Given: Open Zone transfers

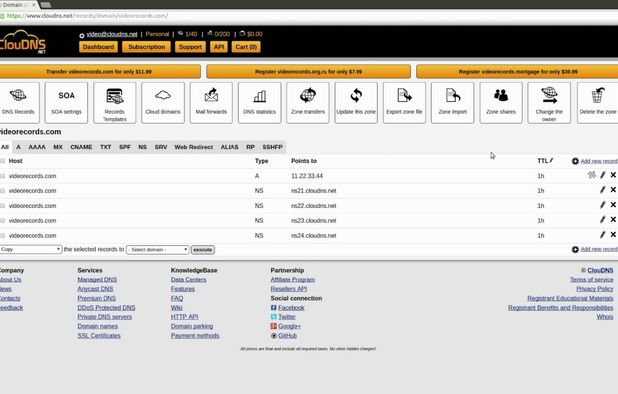Looking at the screenshot, I should 308,102.
